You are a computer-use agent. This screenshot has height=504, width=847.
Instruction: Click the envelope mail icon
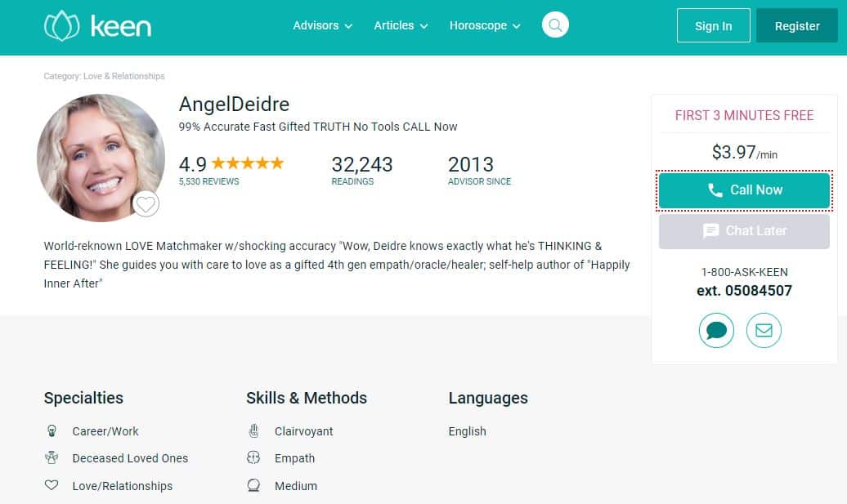pos(764,330)
